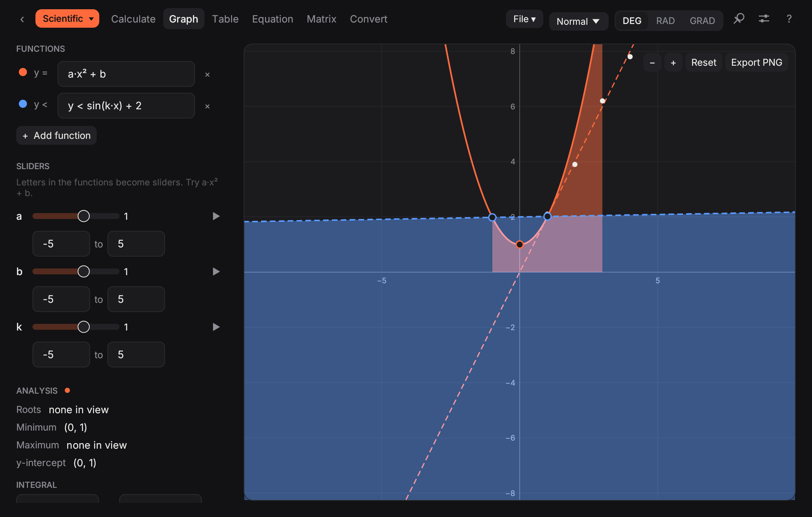Click the y < sin(k·x) + 2 input field

[x=126, y=106]
